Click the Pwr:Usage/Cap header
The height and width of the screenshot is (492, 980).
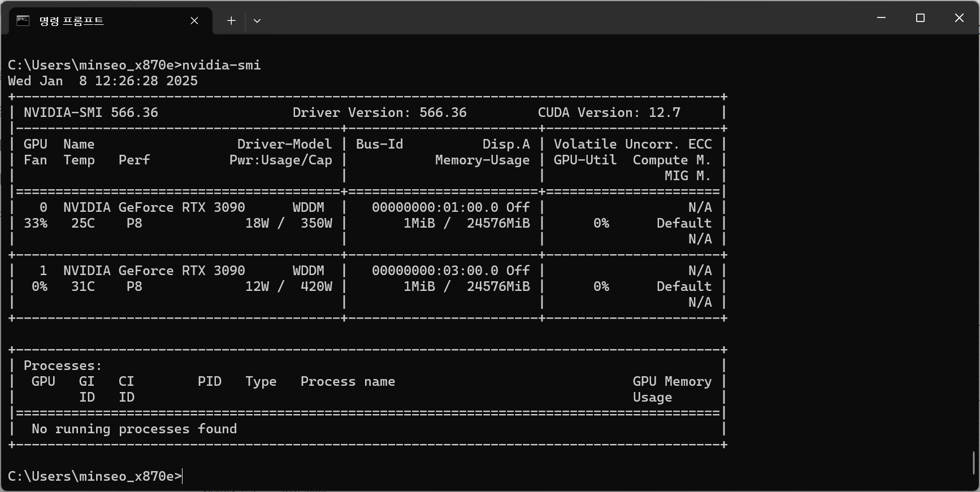(281, 160)
